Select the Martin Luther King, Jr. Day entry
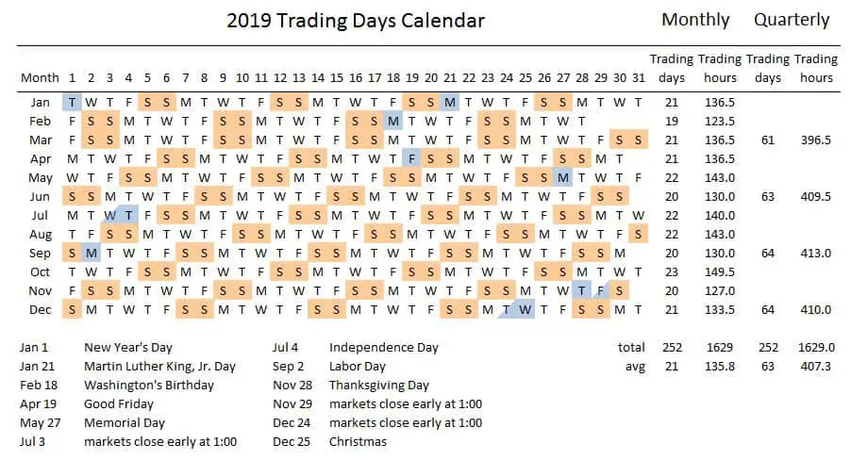This screenshot has width=868, height=460. point(160,367)
